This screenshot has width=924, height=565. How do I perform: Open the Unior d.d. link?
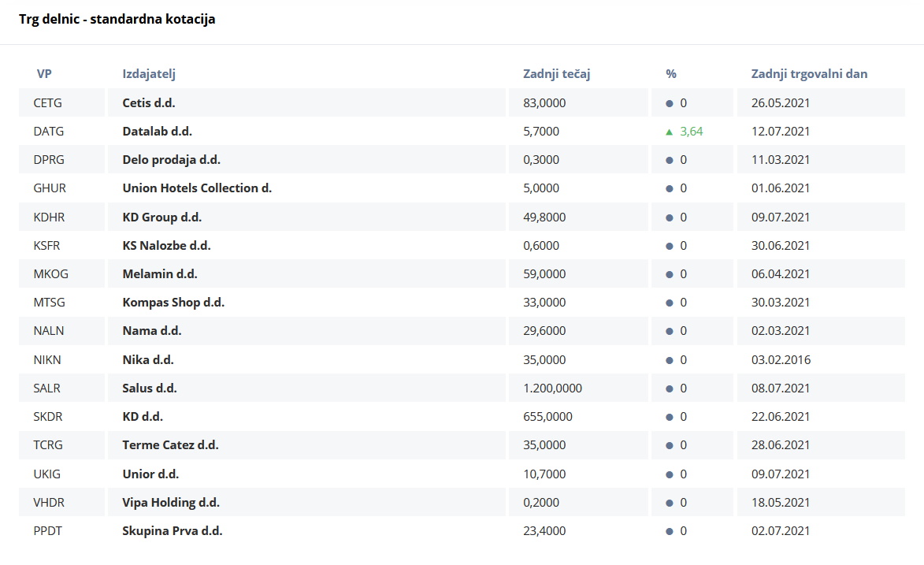tap(150, 474)
